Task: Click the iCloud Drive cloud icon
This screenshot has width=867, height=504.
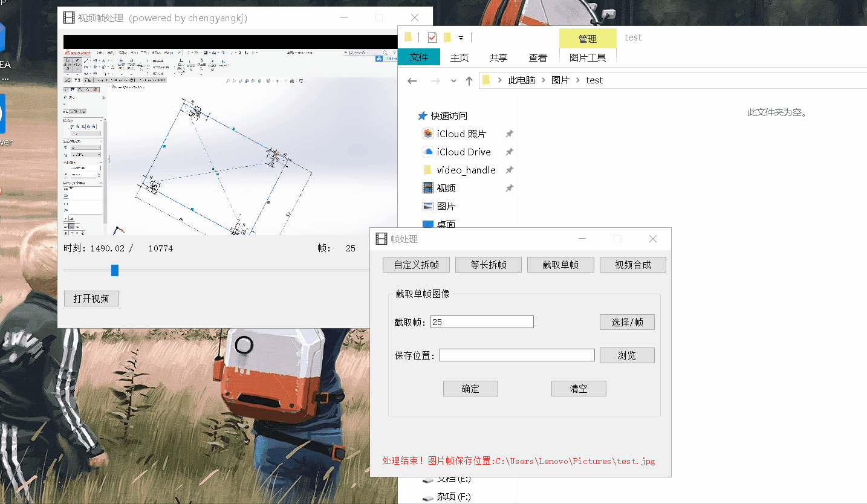Action: coord(428,152)
